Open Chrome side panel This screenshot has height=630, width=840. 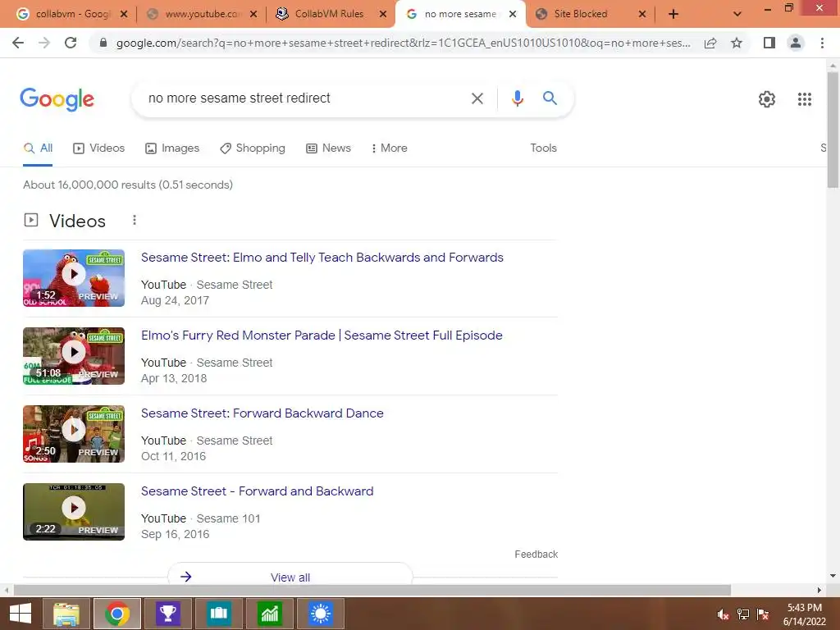(769, 43)
